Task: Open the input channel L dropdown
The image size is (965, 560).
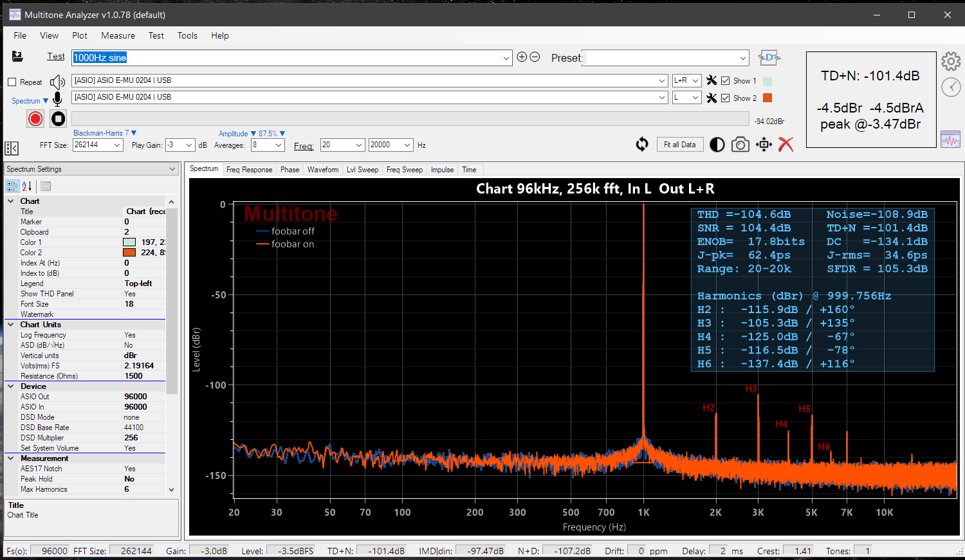Action: 695,98
